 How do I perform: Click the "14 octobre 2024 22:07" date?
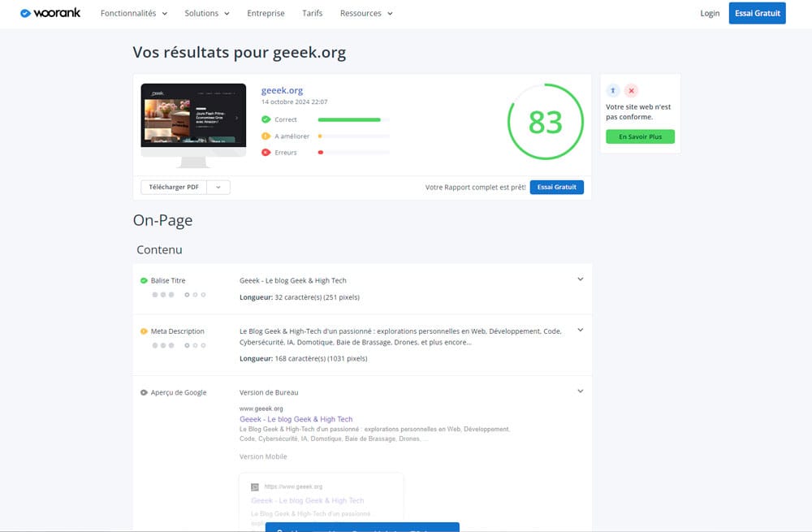point(294,102)
